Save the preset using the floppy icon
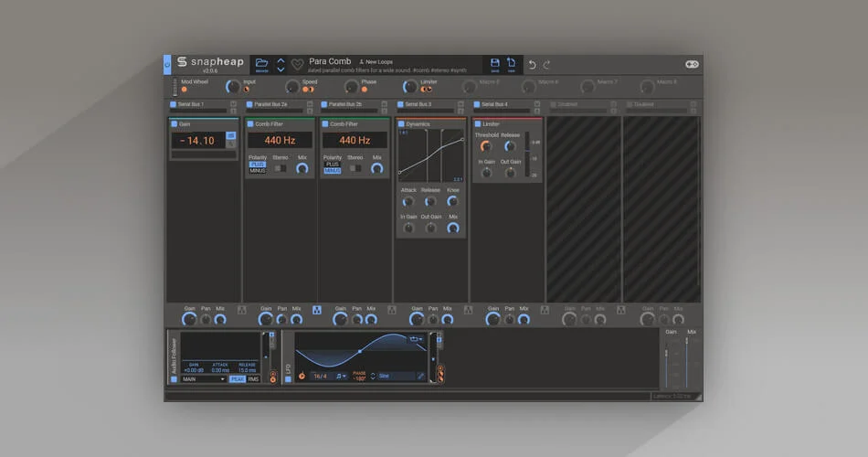The height and width of the screenshot is (457, 868). tap(495, 63)
